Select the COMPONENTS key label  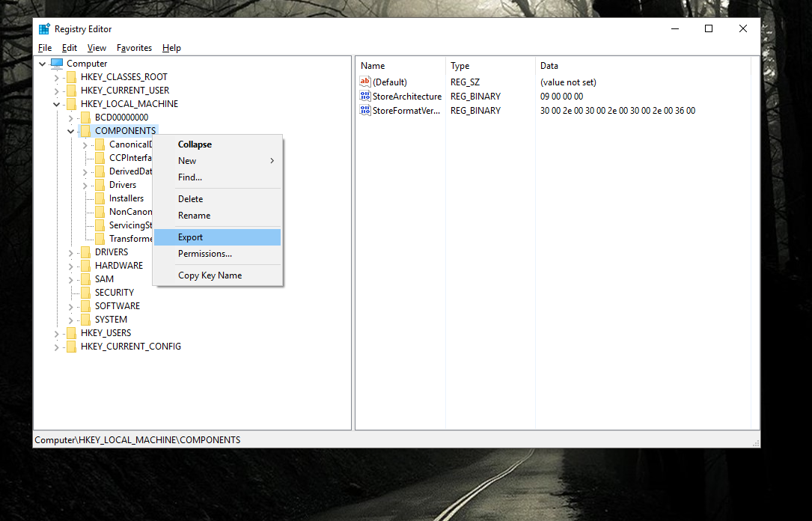click(125, 131)
